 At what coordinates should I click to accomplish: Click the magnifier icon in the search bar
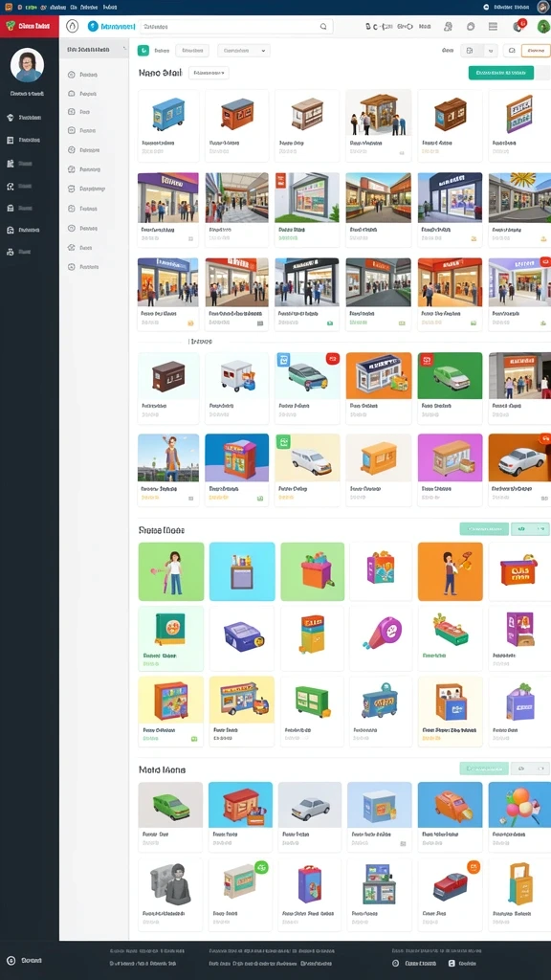323,27
